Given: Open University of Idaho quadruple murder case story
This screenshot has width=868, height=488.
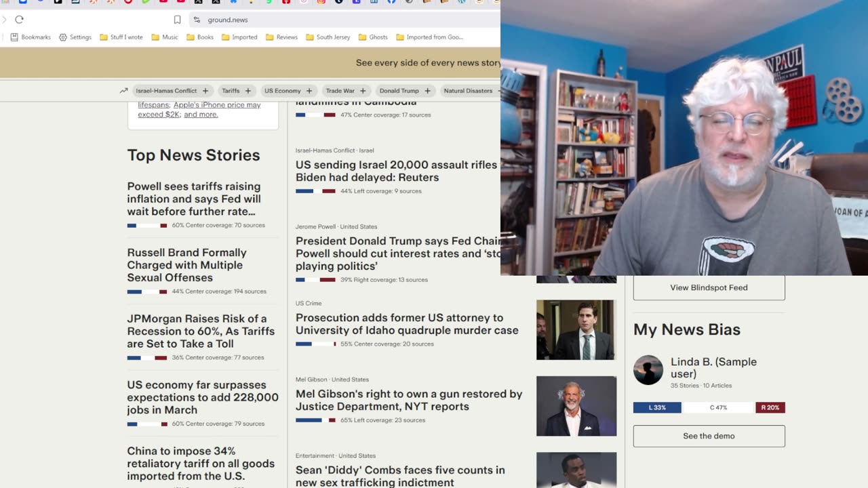Looking at the screenshot, I should click(407, 324).
